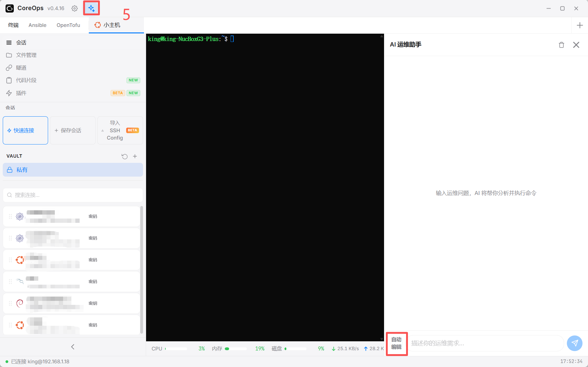The image size is (588, 367).
Task: Select the 私有 vault
Action: click(x=73, y=170)
